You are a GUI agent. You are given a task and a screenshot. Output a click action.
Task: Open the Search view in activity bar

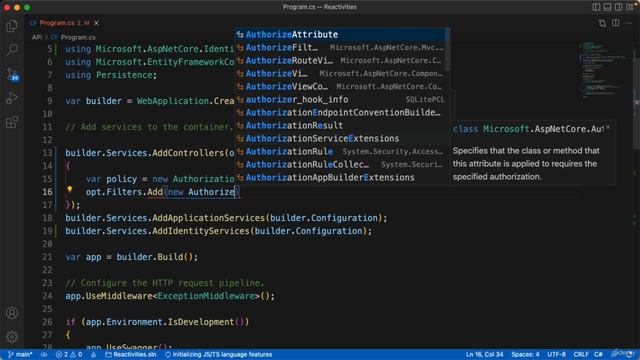(12, 50)
